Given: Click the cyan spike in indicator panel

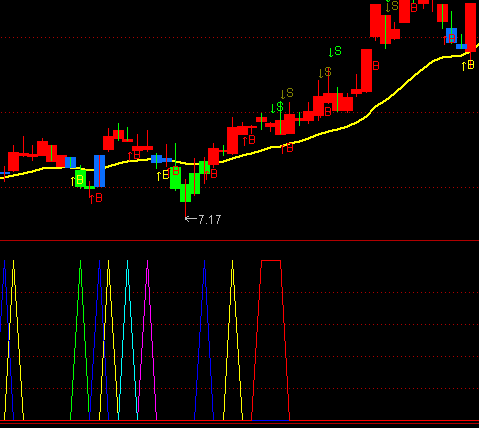Looking at the screenshot, I should point(128,340).
